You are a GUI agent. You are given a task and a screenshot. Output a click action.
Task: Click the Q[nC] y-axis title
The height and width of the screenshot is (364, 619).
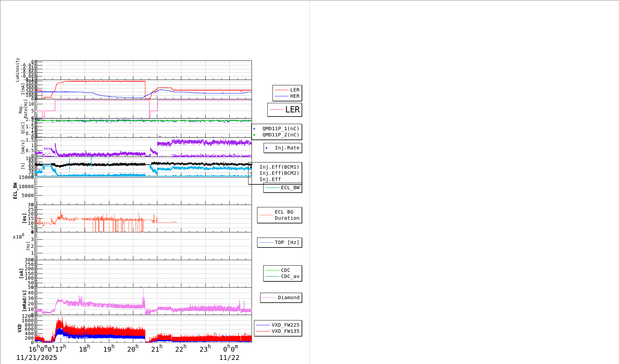[x=23, y=128]
